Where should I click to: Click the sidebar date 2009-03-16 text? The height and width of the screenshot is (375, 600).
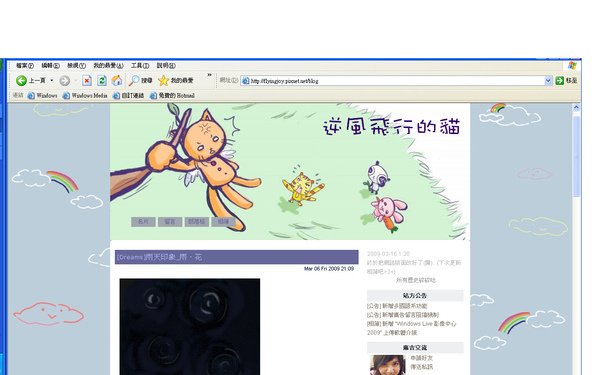pos(388,254)
